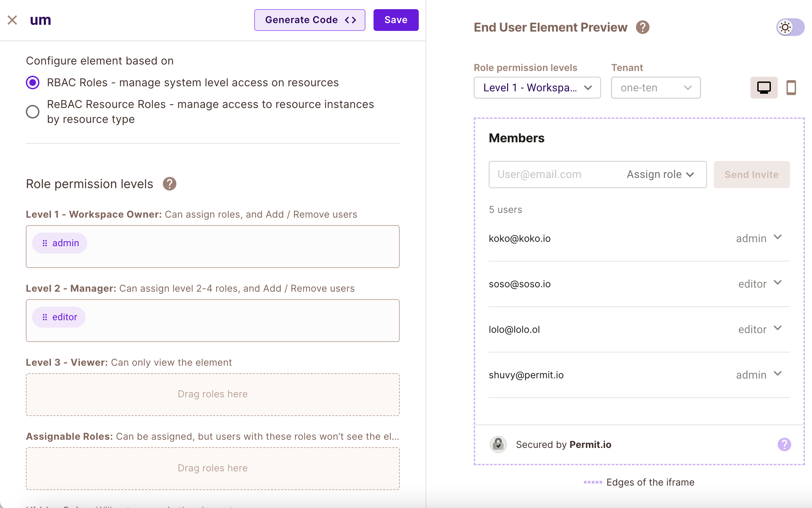This screenshot has width=812, height=508.
Task: Click drag handle on admin role chip
Action: 45,243
